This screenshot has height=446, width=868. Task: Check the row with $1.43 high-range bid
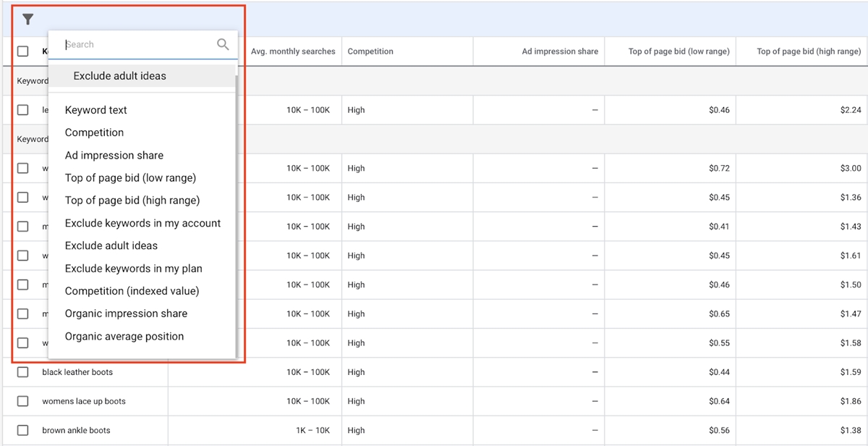[23, 227]
